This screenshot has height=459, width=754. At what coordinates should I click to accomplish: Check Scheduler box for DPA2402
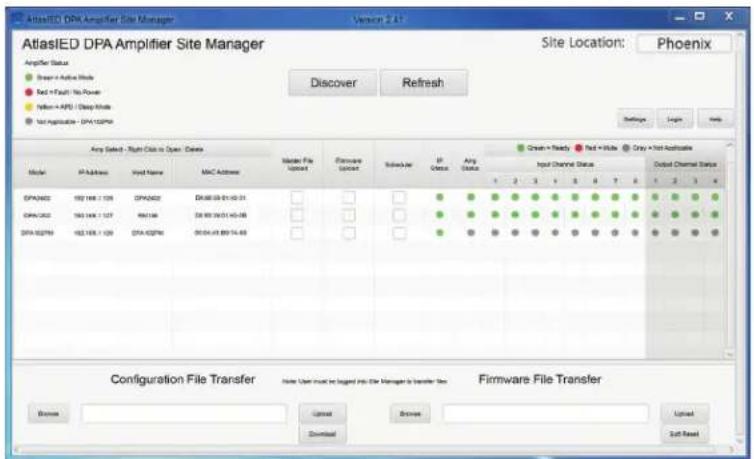(399, 198)
